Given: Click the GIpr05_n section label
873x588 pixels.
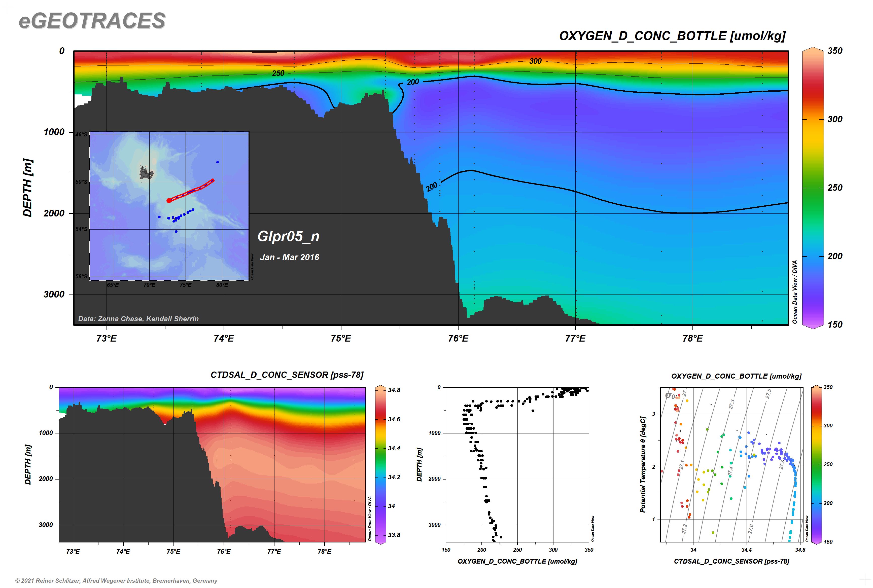Looking at the screenshot, I should tap(289, 237).
